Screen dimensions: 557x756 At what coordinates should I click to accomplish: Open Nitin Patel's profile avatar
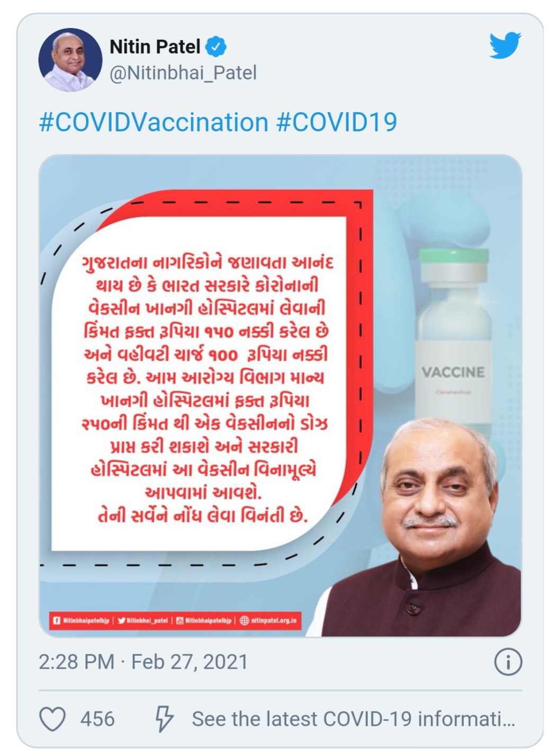(x=70, y=59)
